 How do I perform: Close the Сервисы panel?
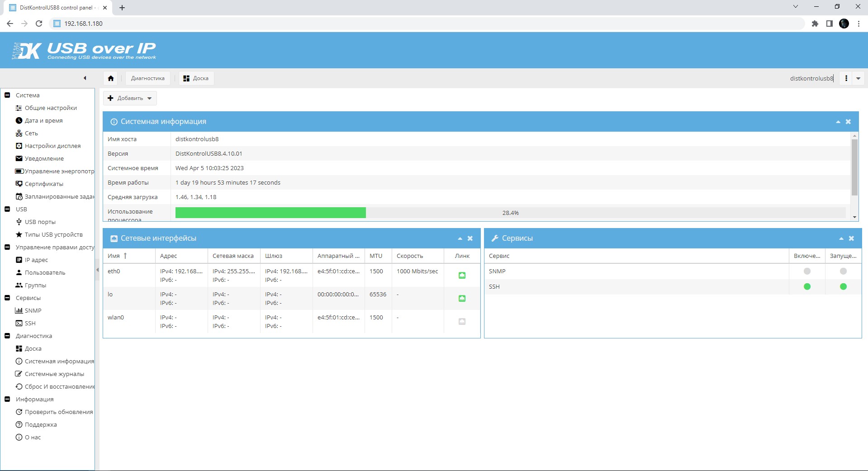(x=852, y=238)
